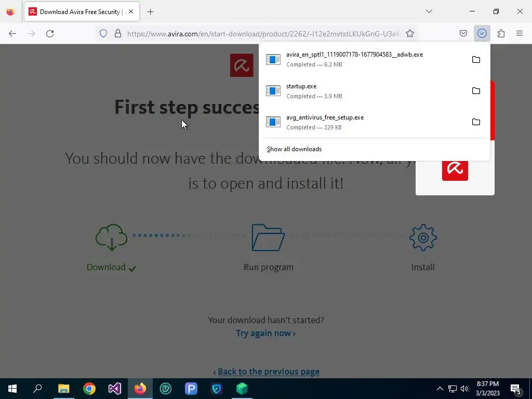Save page to Pocket
Viewport: 532px width, 399px height.
pos(463,34)
